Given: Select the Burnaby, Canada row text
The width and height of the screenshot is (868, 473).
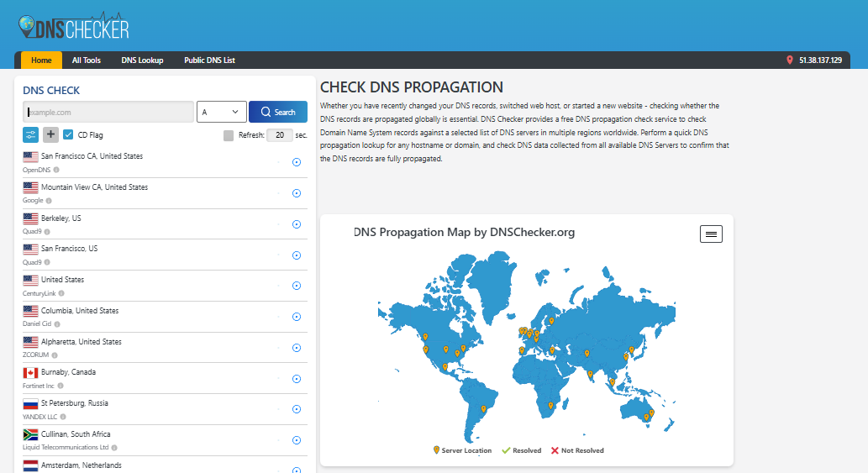Looking at the screenshot, I should click(x=68, y=372).
